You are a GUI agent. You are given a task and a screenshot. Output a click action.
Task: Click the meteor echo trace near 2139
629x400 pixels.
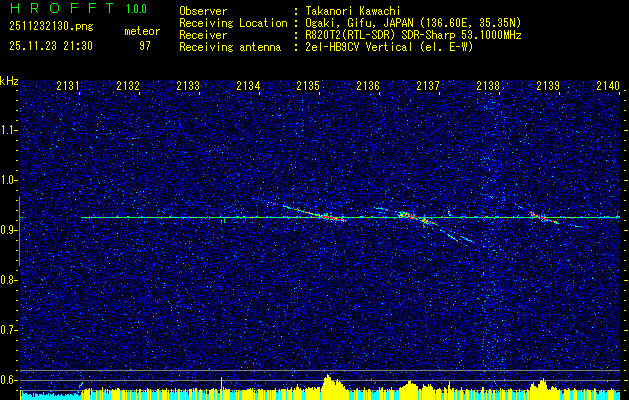coord(544,217)
